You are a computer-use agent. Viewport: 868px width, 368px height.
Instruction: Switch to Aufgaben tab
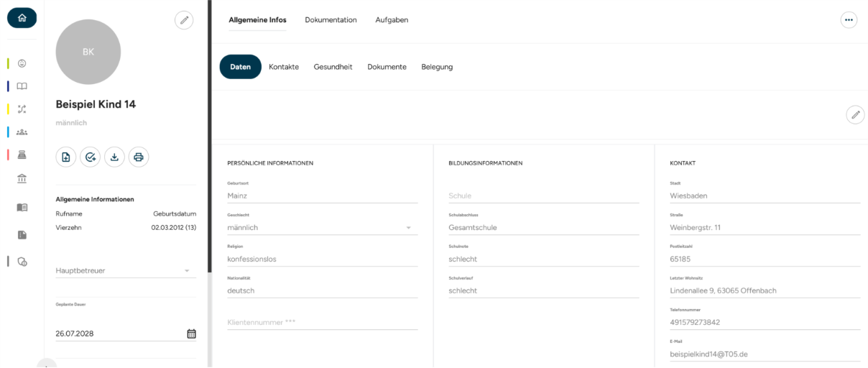392,20
